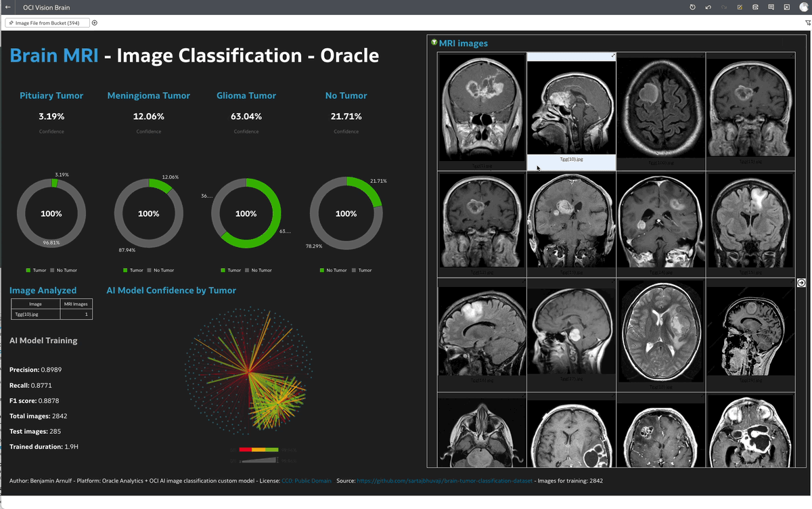812x509 pixels.
Task: Open the Image File from Bucket filter
Action: tap(46, 22)
